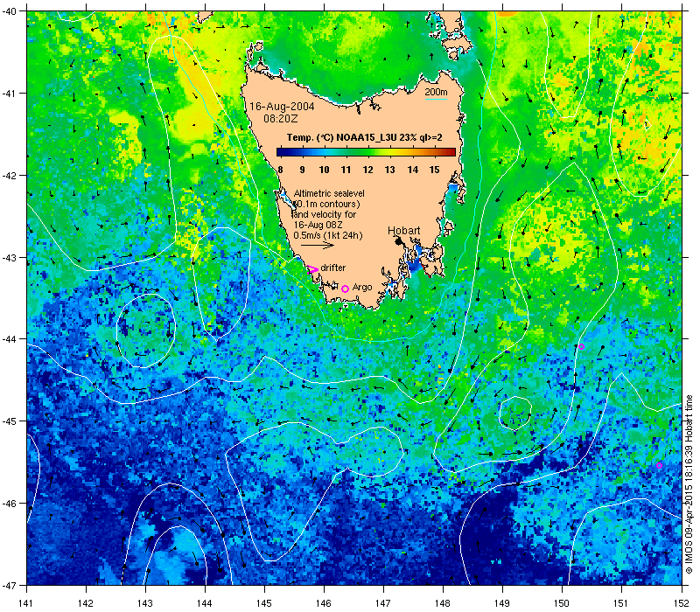Click the Hobart label
Screen dimensions: 700x612
click(x=404, y=231)
